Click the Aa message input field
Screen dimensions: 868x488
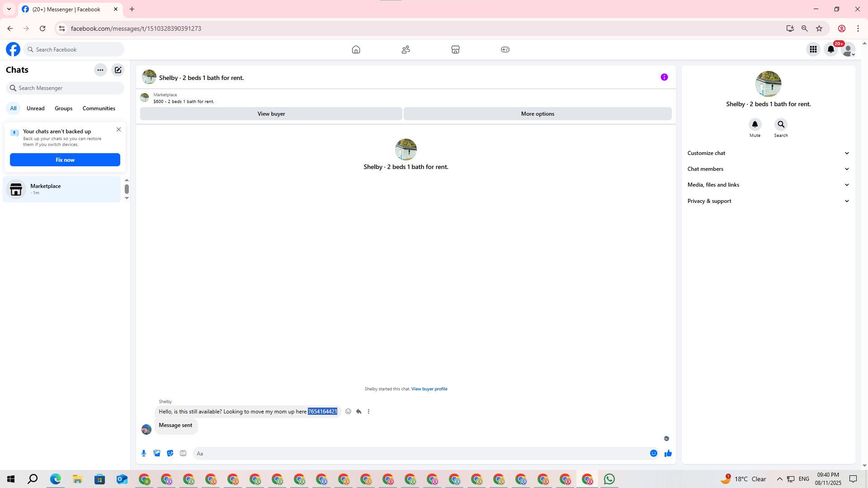click(420, 453)
